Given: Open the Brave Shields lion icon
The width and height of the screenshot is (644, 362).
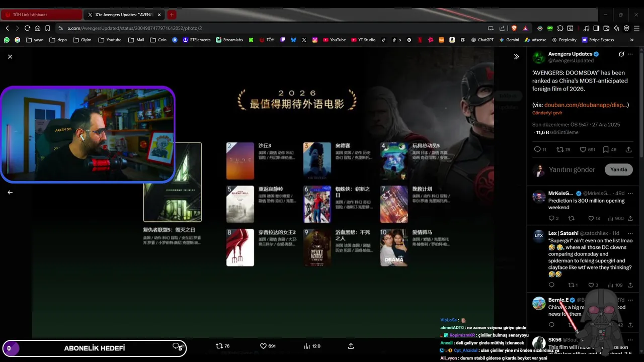Looking at the screenshot, I should (x=514, y=28).
